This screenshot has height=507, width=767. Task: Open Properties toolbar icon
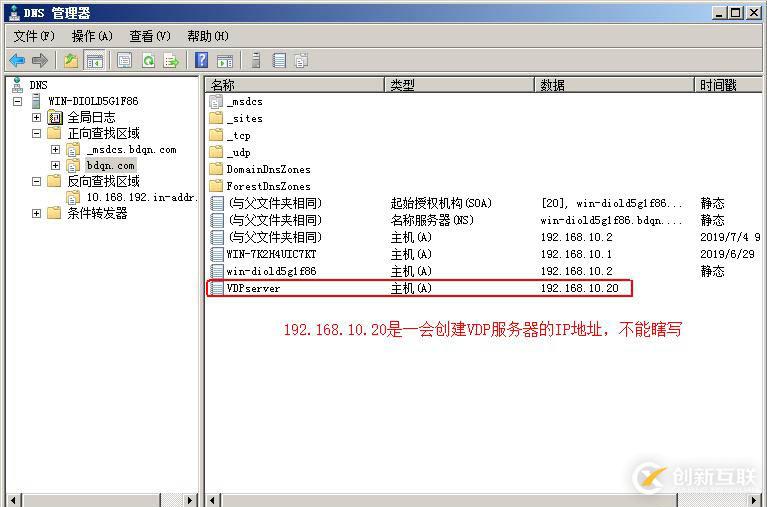point(124,61)
